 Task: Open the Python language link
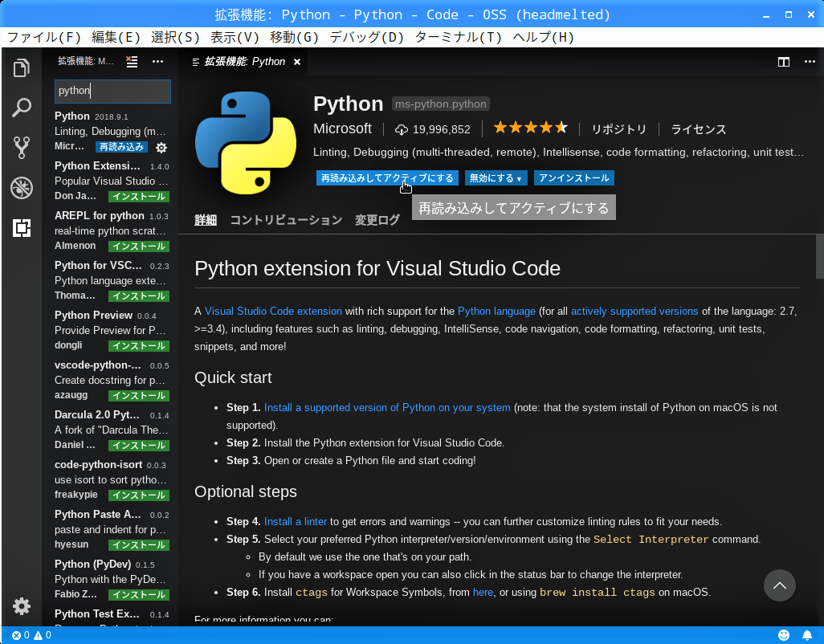(x=496, y=311)
